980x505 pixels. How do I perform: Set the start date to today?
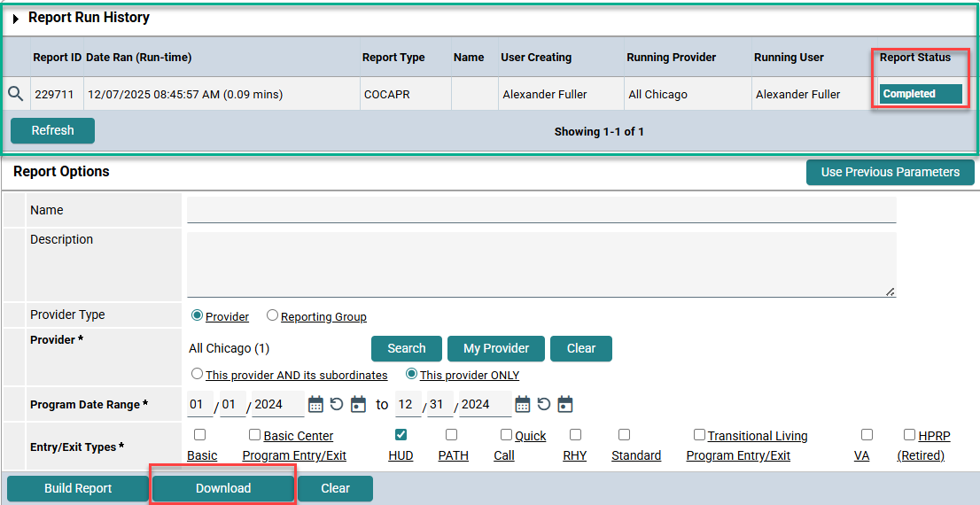coord(358,404)
